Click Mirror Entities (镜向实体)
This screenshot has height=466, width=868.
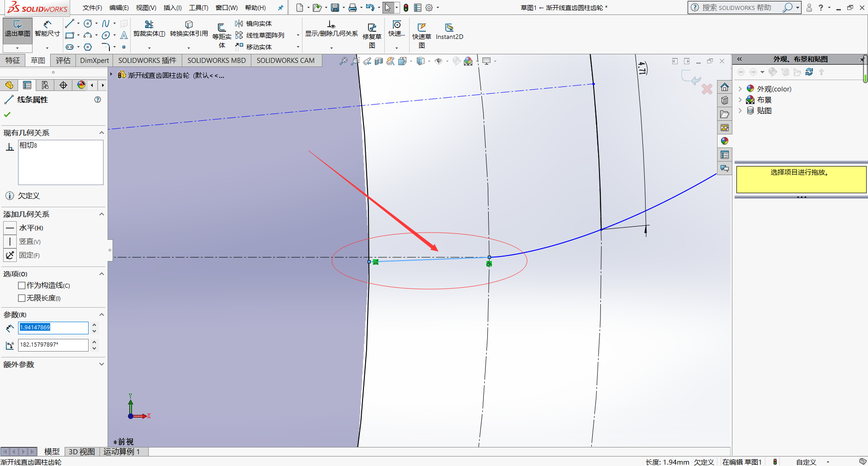point(254,24)
